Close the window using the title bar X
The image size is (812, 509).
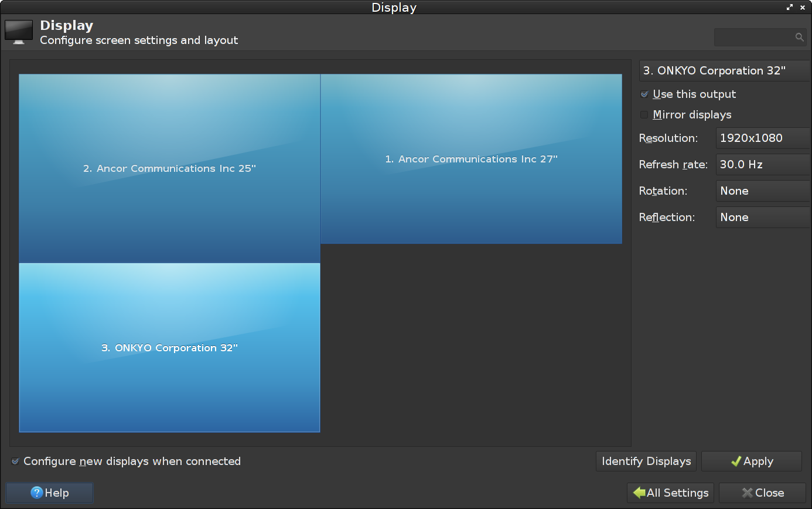pyautogui.click(x=803, y=8)
